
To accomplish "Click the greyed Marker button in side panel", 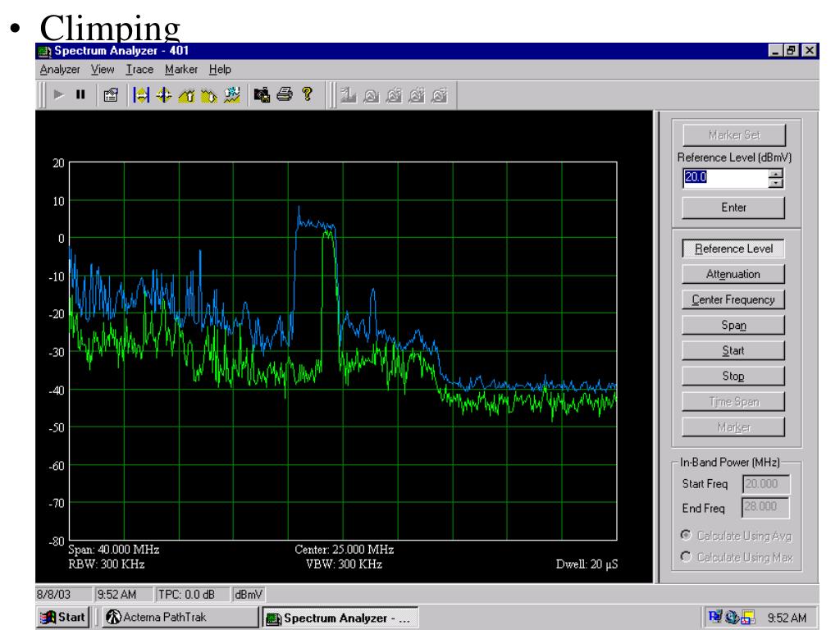I will [733, 427].
